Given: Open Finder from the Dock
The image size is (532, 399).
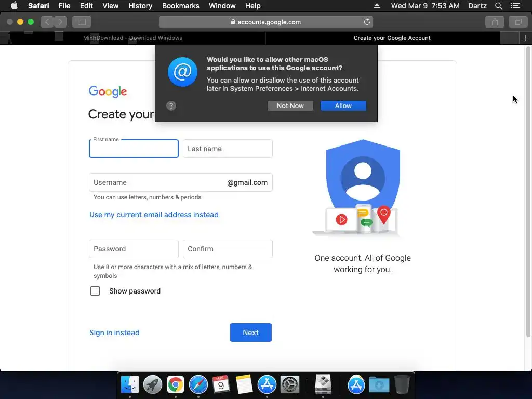Looking at the screenshot, I should 129,385.
